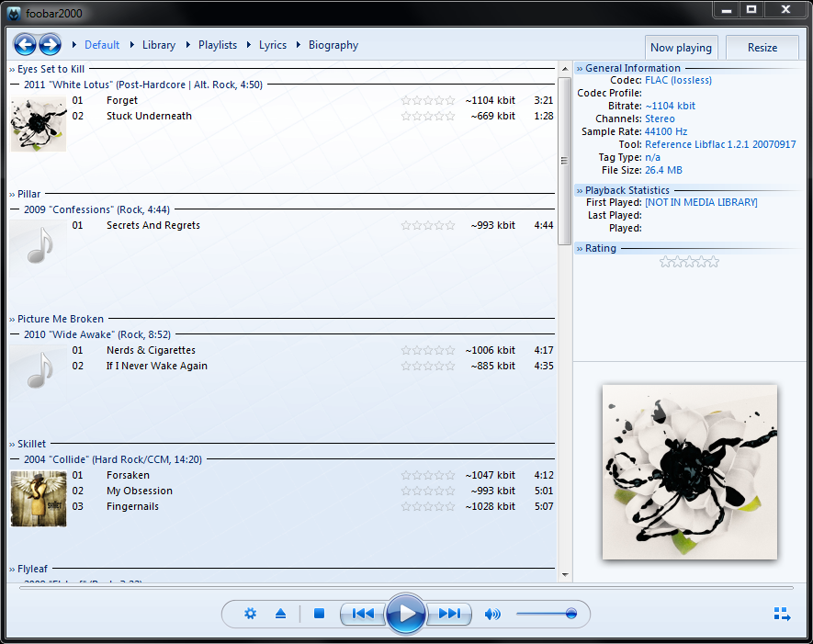Screen dimensions: 813x644
Task: Adjust the volume slider handle
Action: [570, 614]
